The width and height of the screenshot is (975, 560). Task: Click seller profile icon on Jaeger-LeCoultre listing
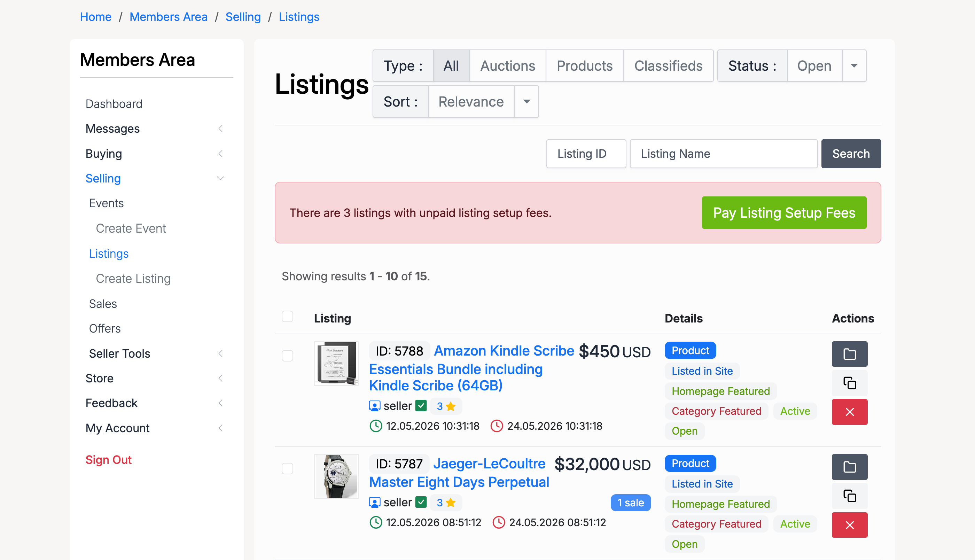[374, 502]
